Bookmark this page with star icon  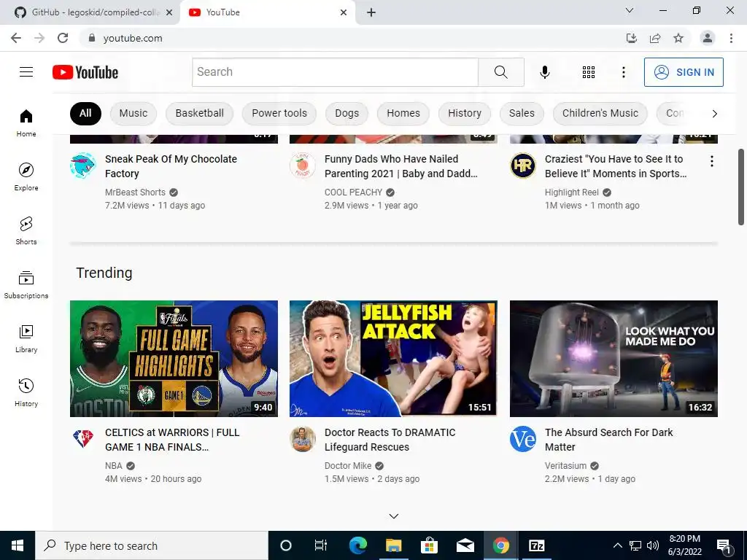[678, 38]
